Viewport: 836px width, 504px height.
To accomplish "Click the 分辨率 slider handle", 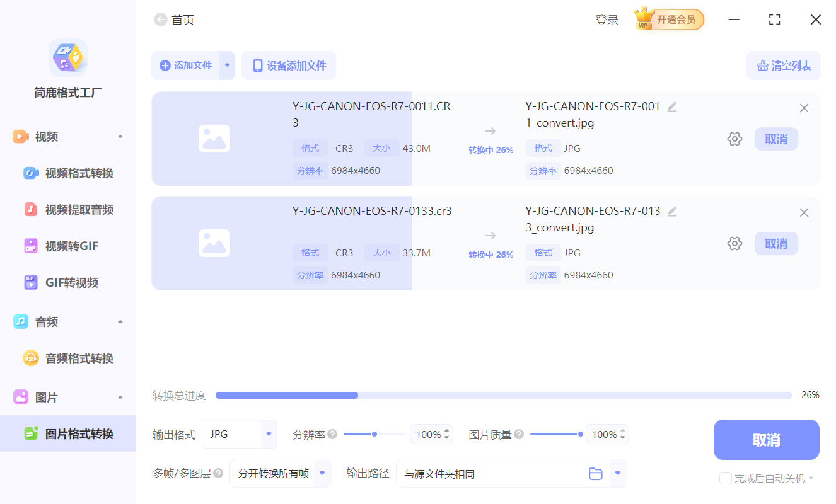I will point(374,434).
